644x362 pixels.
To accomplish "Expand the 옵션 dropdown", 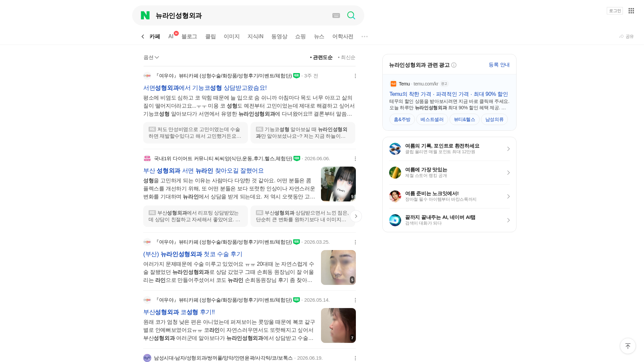I will 151,58.
